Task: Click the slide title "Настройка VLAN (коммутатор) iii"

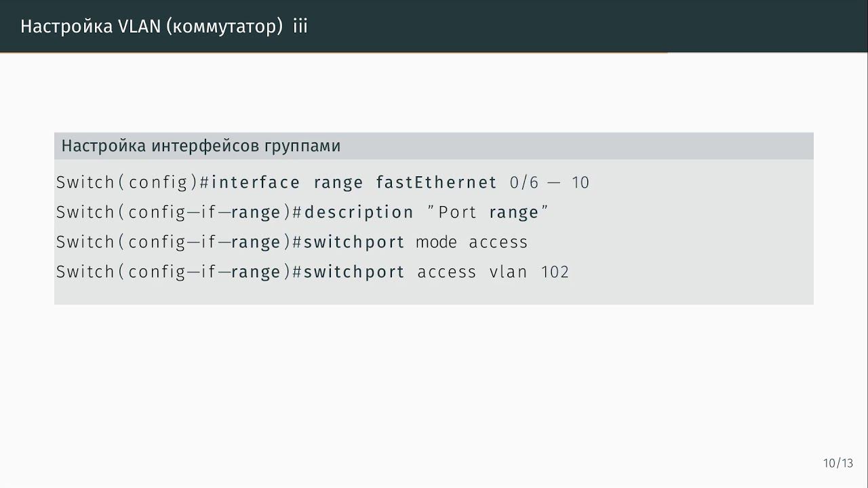Action: (x=164, y=26)
